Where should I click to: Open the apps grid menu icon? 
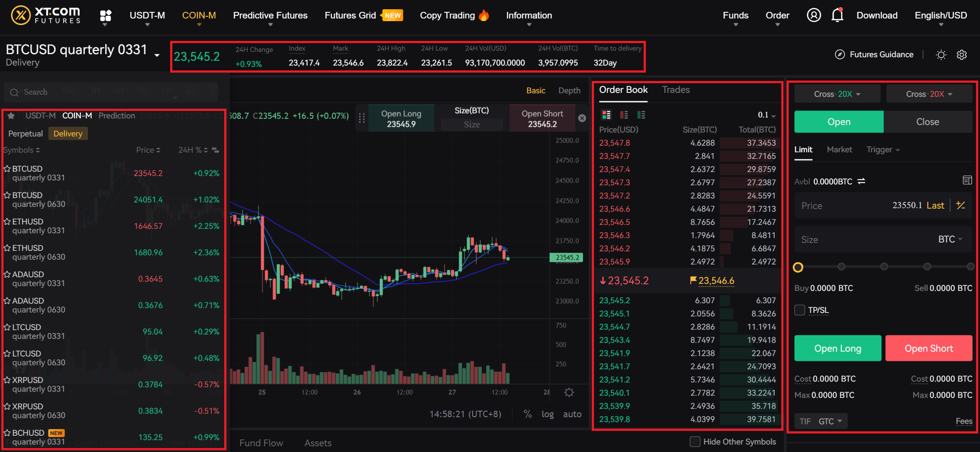coord(106,16)
